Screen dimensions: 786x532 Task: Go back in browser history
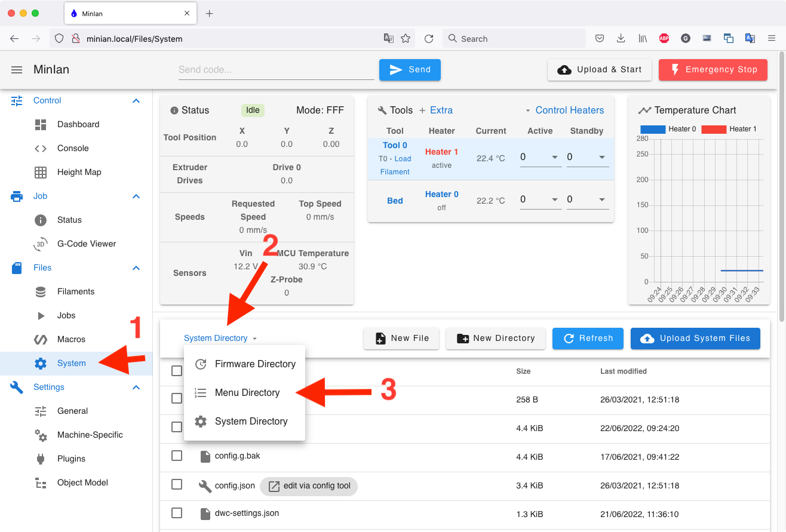14,39
